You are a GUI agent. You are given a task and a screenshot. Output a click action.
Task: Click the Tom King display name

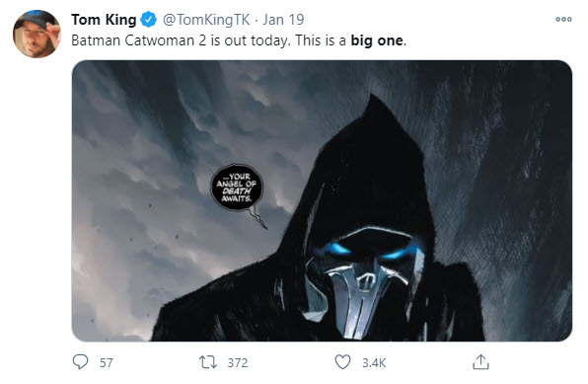[x=104, y=20]
